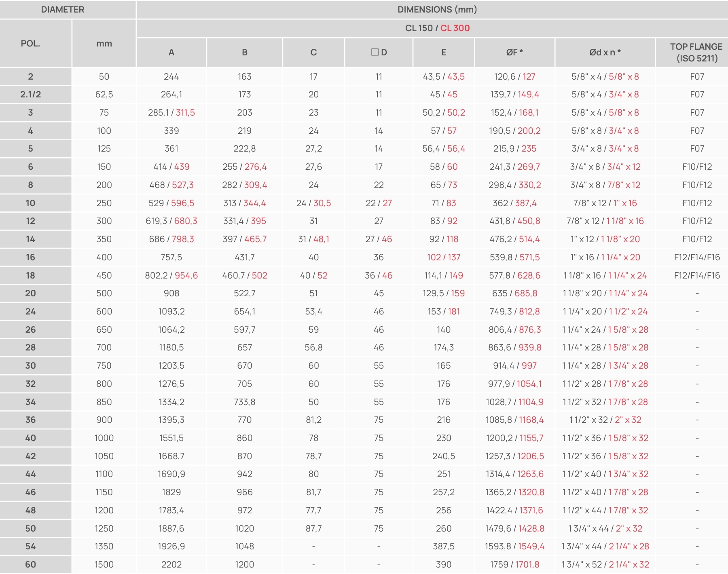Select the TOP FLANGE (ISO 5211) header
The image size is (728, 574).
point(696,53)
